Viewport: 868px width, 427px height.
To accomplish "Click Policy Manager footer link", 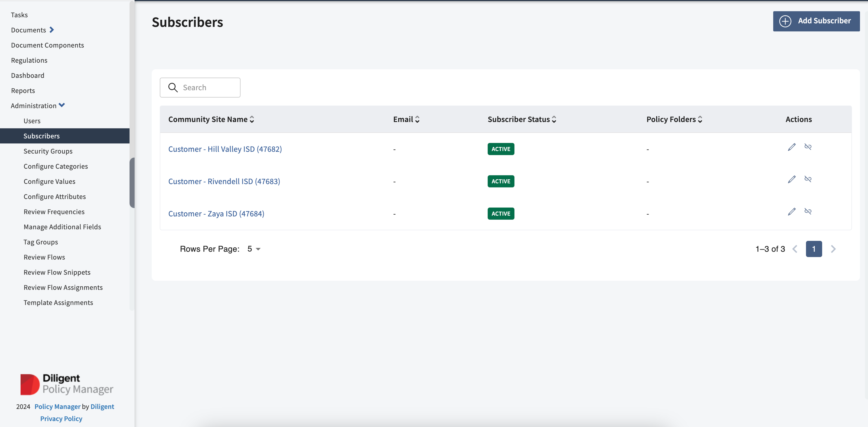I will 57,406.
